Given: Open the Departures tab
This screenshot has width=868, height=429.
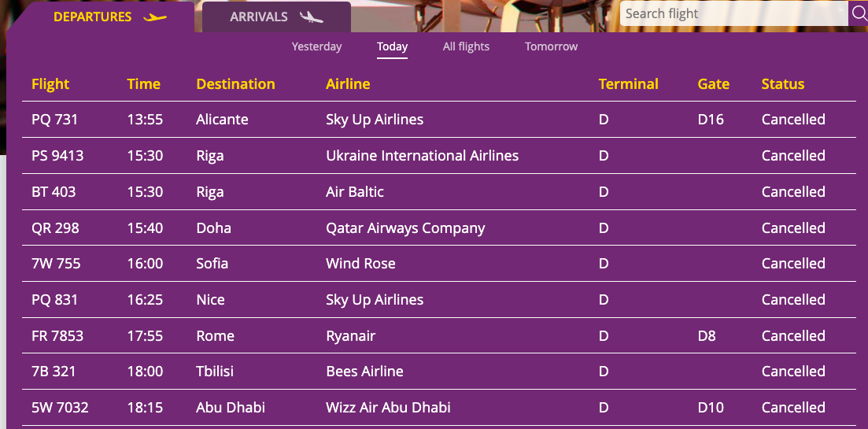Looking at the screenshot, I should tap(92, 17).
